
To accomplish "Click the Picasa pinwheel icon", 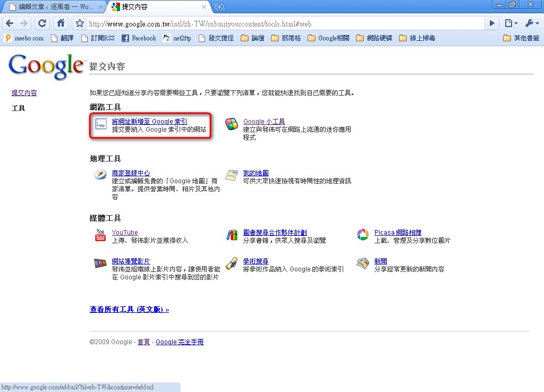I will [x=363, y=234].
